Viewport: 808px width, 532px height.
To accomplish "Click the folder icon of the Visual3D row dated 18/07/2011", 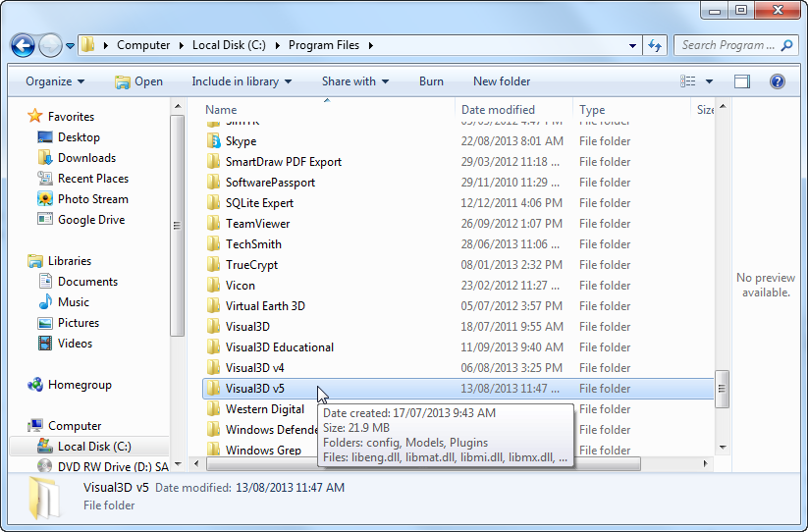I will click(x=213, y=326).
